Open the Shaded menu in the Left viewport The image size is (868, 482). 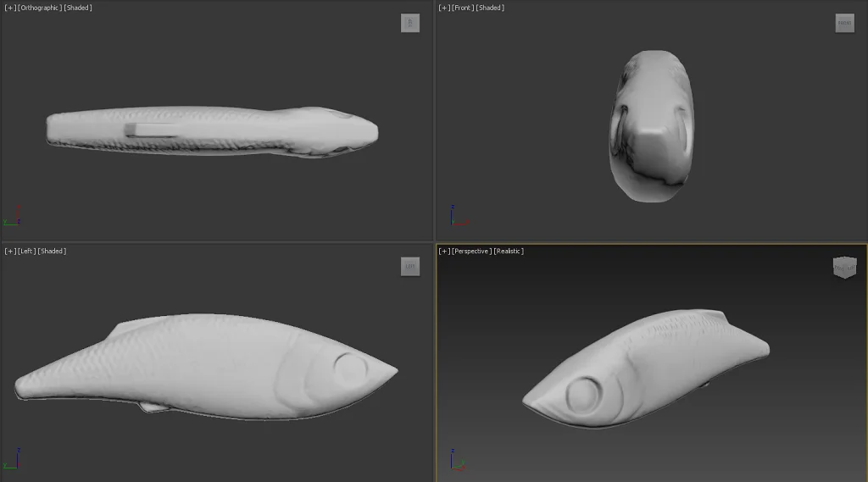[x=53, y=251]
